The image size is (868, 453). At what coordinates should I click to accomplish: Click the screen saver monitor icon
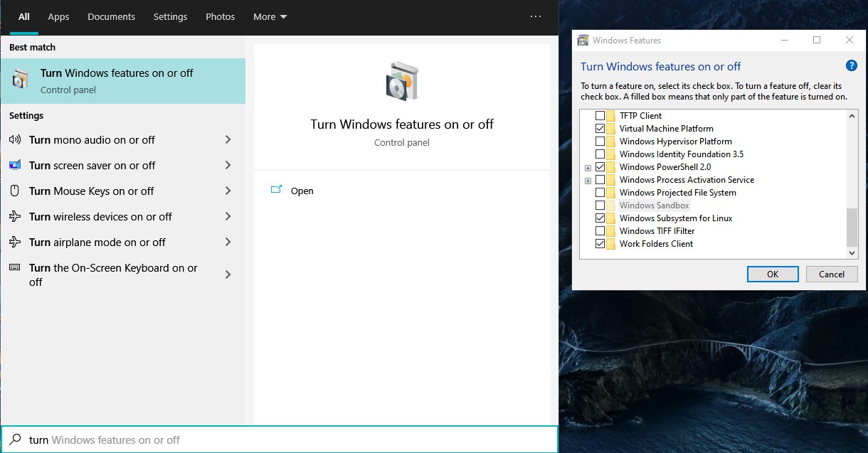tap(15, 166)
